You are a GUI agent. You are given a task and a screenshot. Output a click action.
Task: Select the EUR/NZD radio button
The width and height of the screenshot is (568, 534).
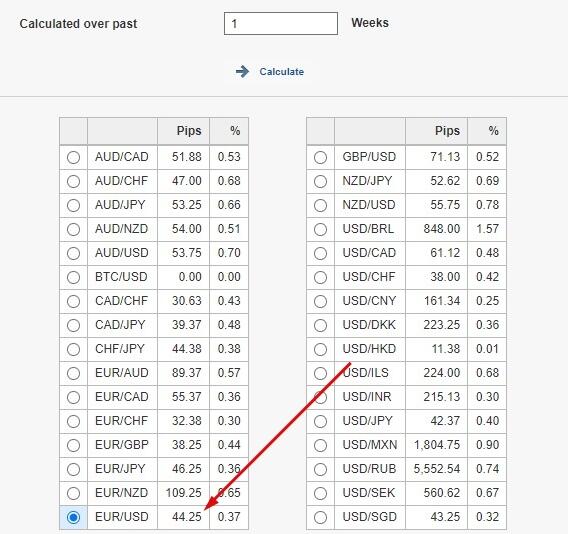(74, 493)
